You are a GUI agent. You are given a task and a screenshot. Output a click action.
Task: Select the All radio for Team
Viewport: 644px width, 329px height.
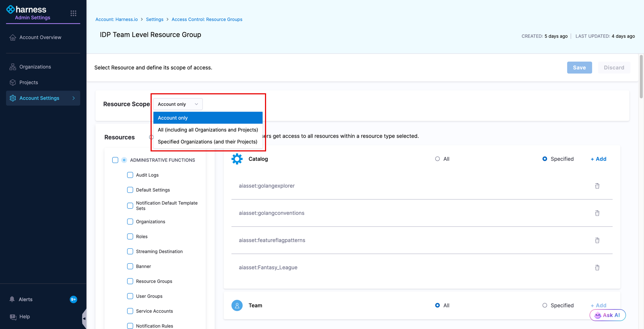438,305
